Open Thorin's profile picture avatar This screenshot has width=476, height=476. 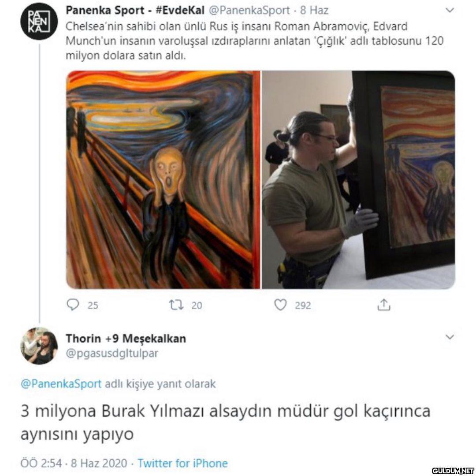click(x=39, y=346)
